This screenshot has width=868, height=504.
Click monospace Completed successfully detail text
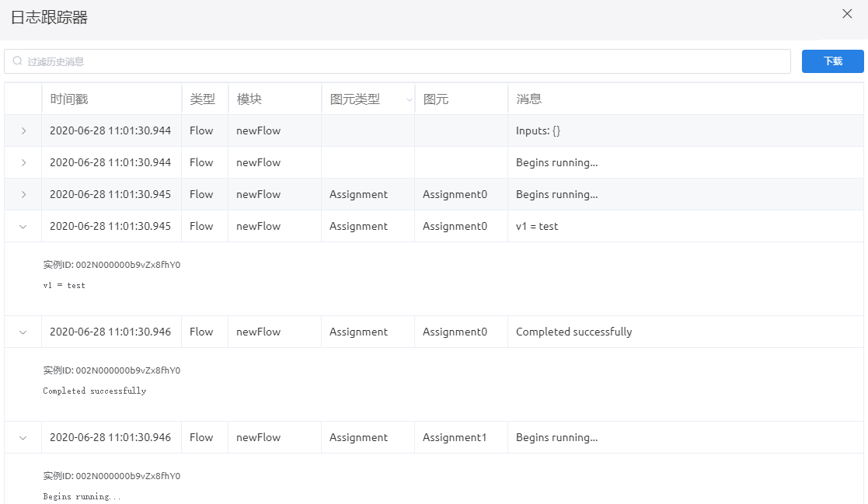point(95,391)
